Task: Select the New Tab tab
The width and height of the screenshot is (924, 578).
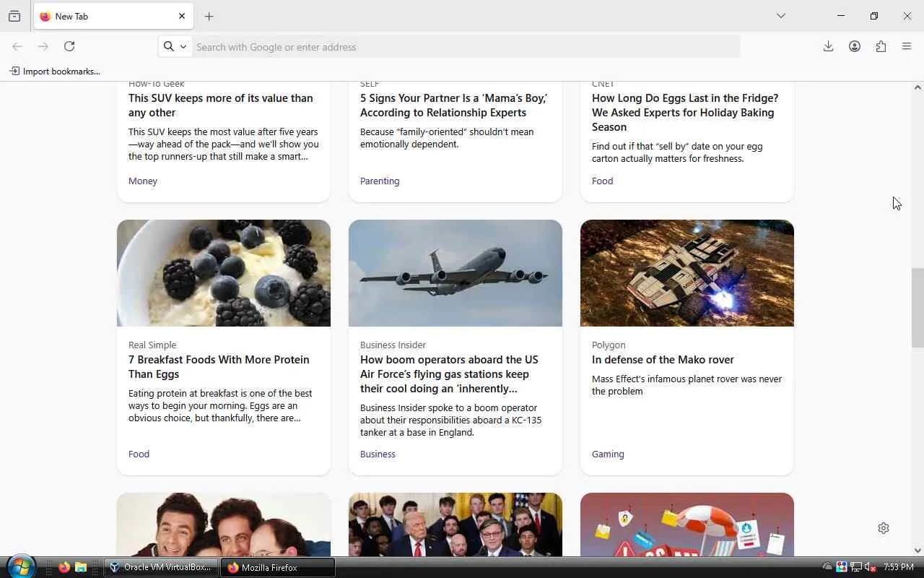Action: 112,16
